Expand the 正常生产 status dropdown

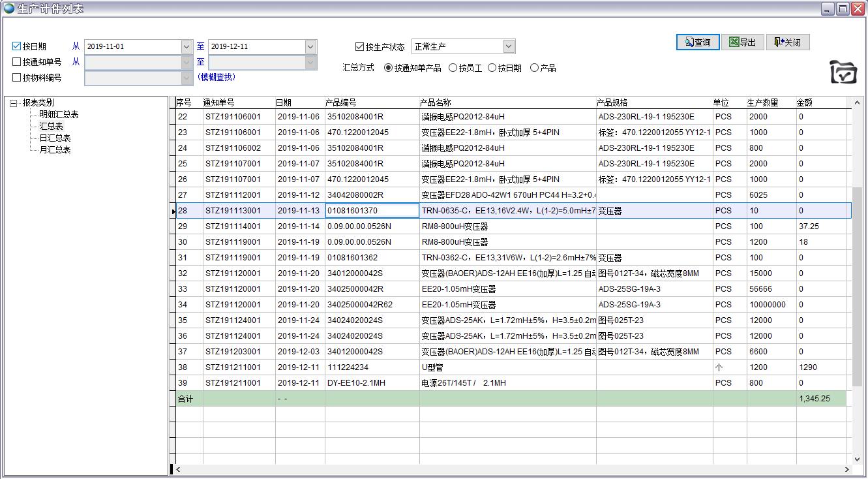pos(509,46)
